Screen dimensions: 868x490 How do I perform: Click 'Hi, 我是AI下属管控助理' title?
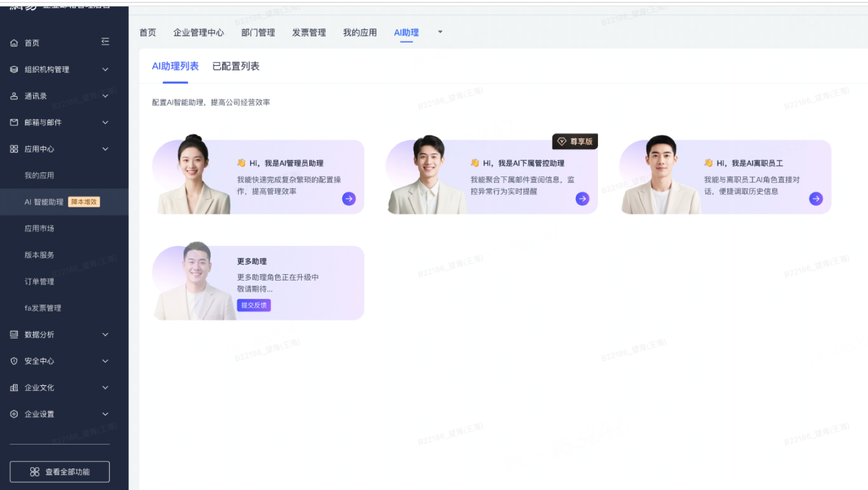(x=523, y=163)
